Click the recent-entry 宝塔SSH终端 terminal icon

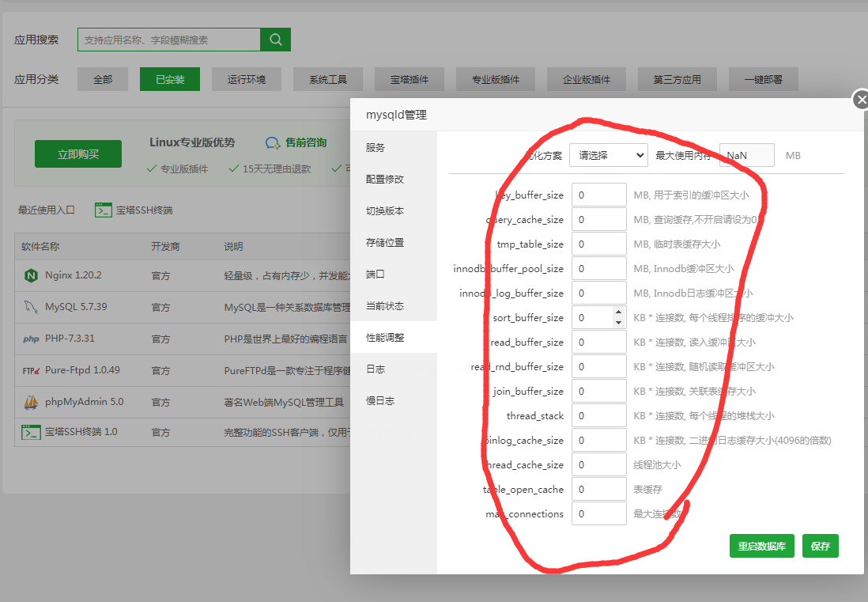click(x=104, y=210)
